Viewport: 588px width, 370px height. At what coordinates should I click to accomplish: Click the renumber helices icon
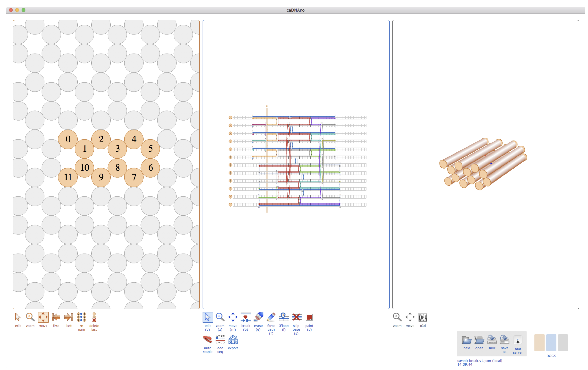tap(81, 317)
